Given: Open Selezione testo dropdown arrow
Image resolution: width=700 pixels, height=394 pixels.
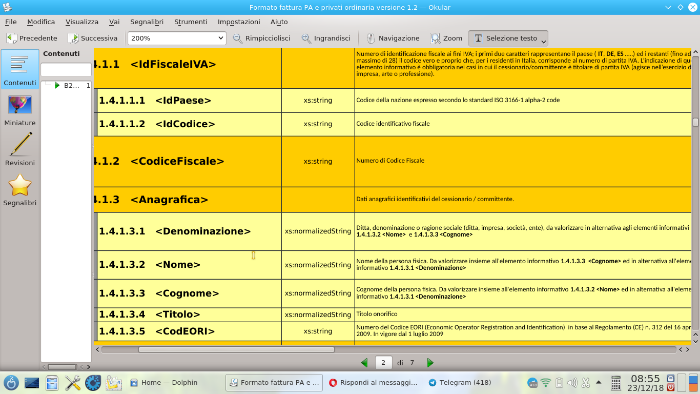Looking at the screenshot, I should pos(544,40).
